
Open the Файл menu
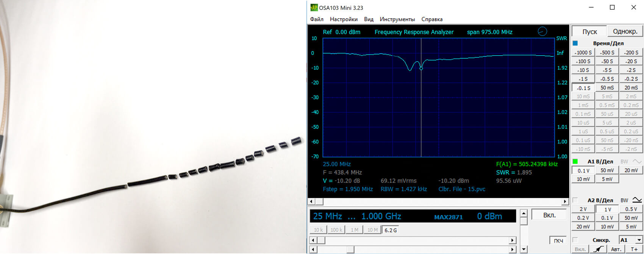317,19
